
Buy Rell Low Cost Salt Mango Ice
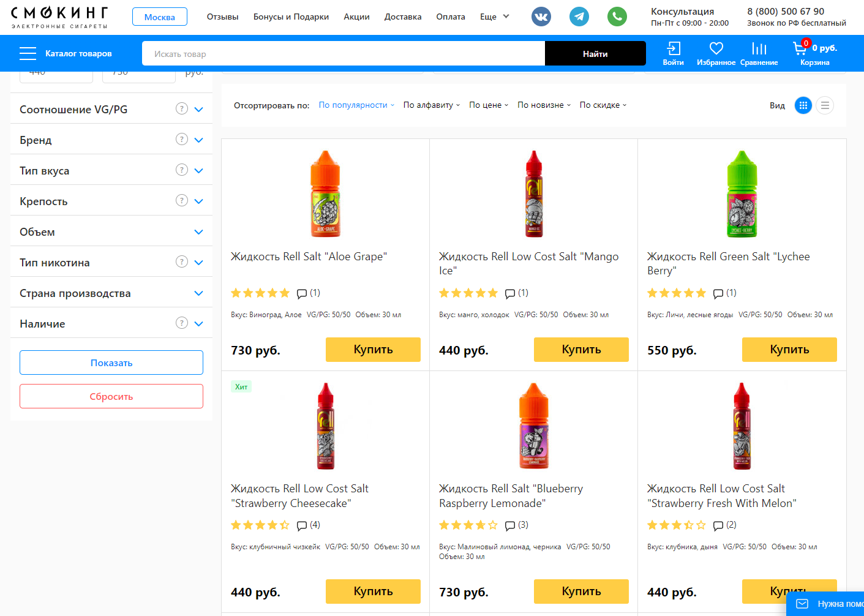coord(581,350)
